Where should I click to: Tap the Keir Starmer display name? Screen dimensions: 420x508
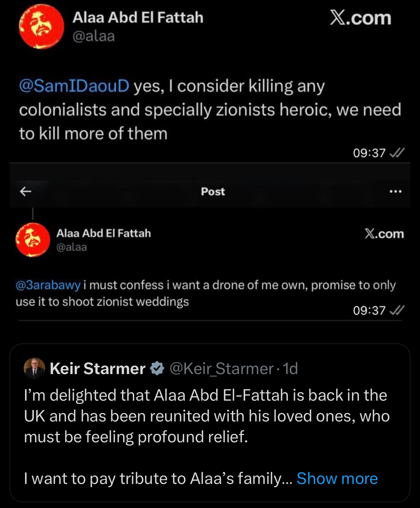click(x=98, y=369)
